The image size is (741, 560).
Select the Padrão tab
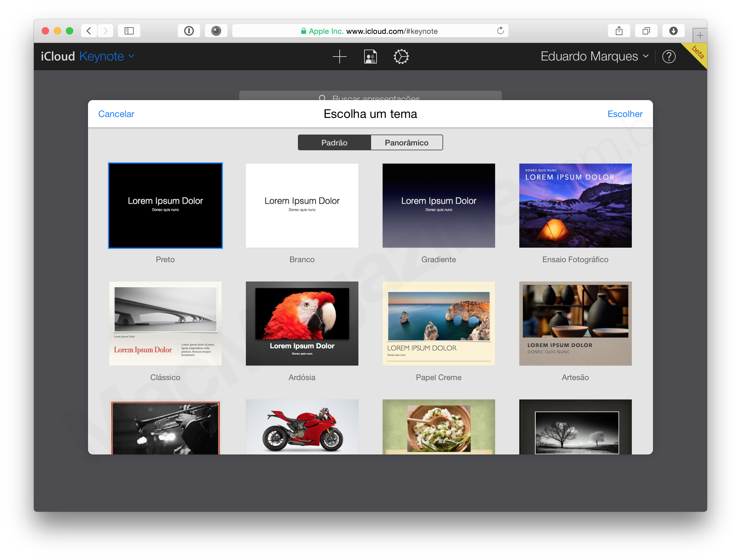point(334,142)
